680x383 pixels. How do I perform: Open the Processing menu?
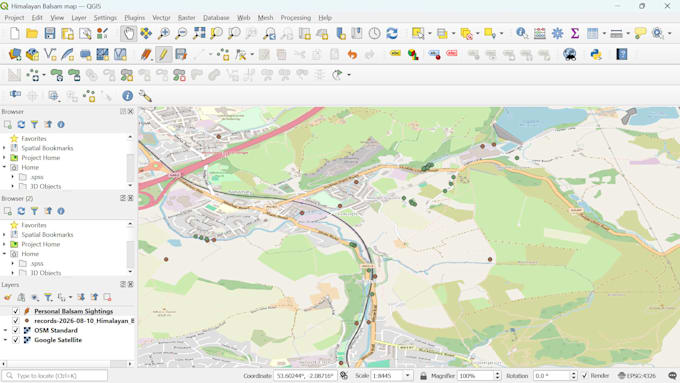coord(296,18)
